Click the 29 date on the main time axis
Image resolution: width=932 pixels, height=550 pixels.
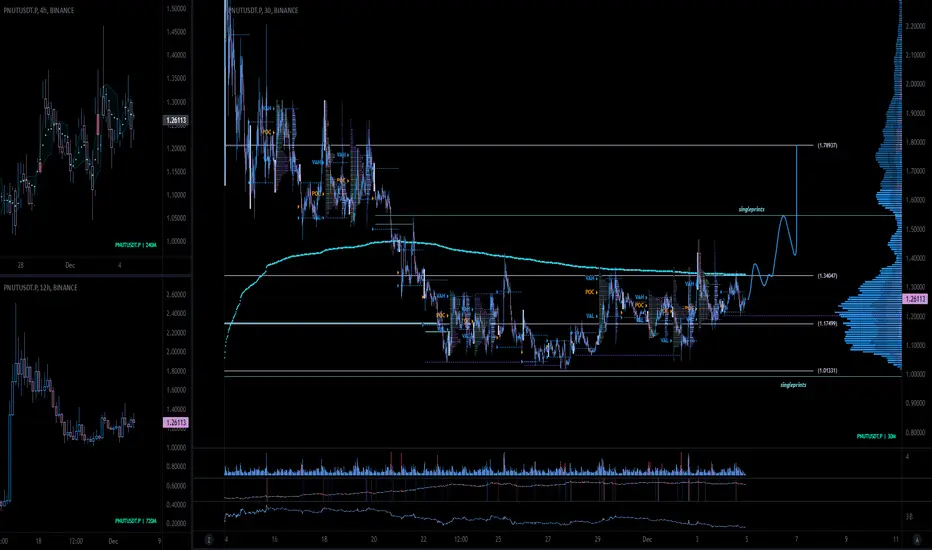tap(597, 540)
